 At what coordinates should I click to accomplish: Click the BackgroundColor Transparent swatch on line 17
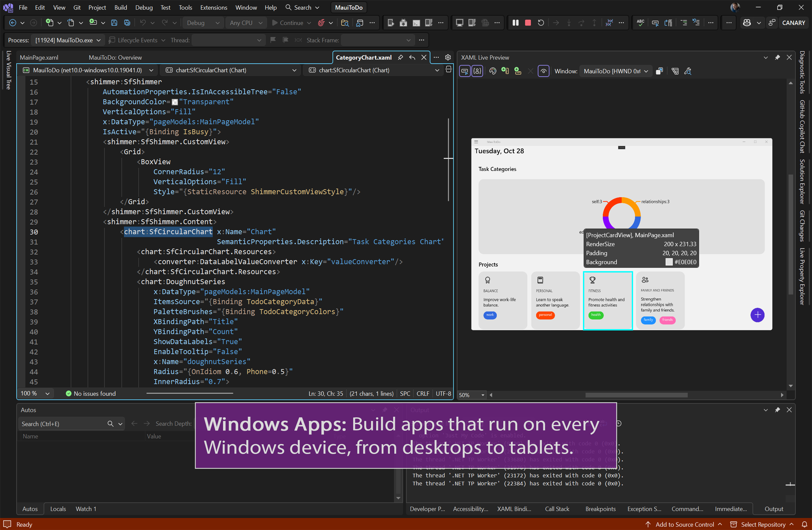pos(175,102)
